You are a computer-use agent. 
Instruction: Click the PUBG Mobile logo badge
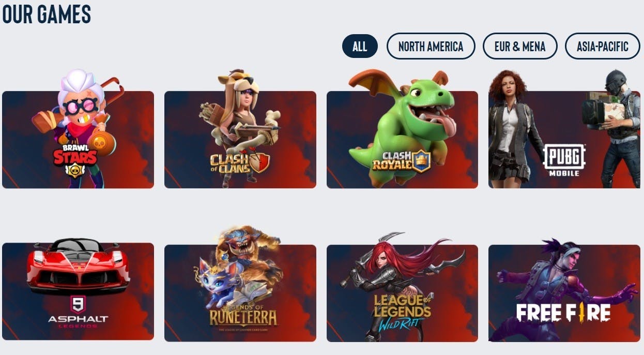pos(564,160)
